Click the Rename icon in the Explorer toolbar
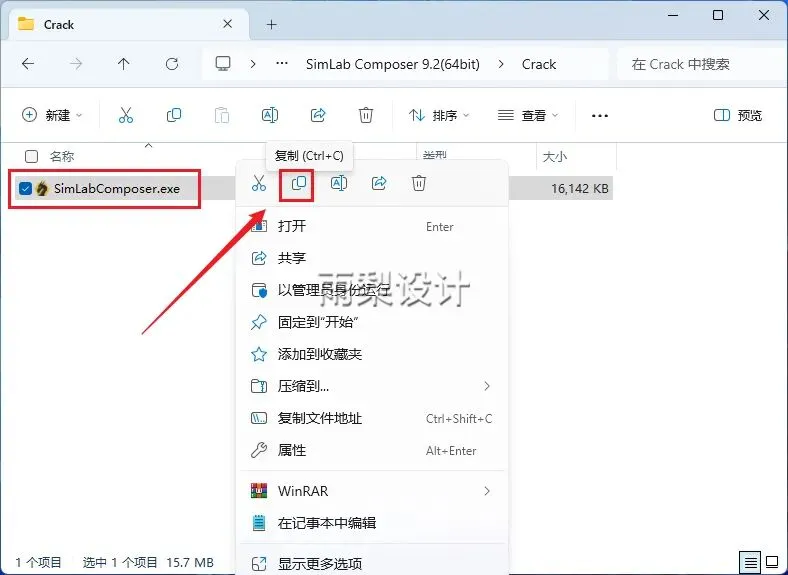 click(x=270, y=115)
